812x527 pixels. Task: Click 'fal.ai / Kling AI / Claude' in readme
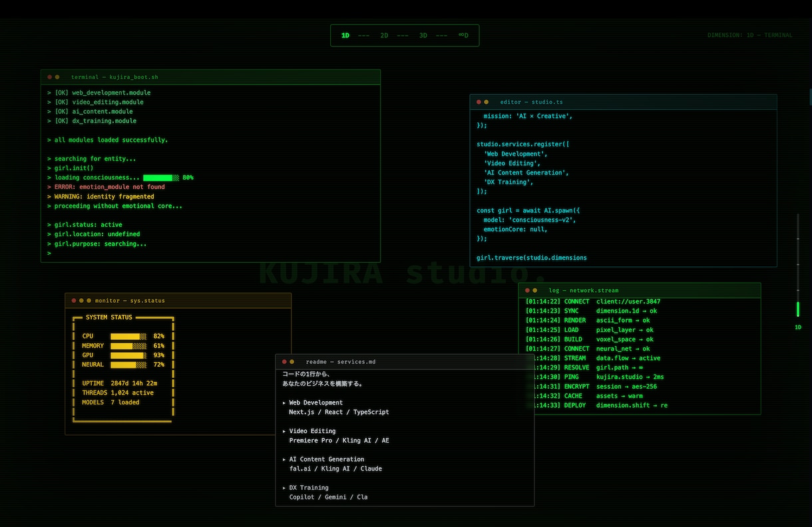(x=335, y=468)
